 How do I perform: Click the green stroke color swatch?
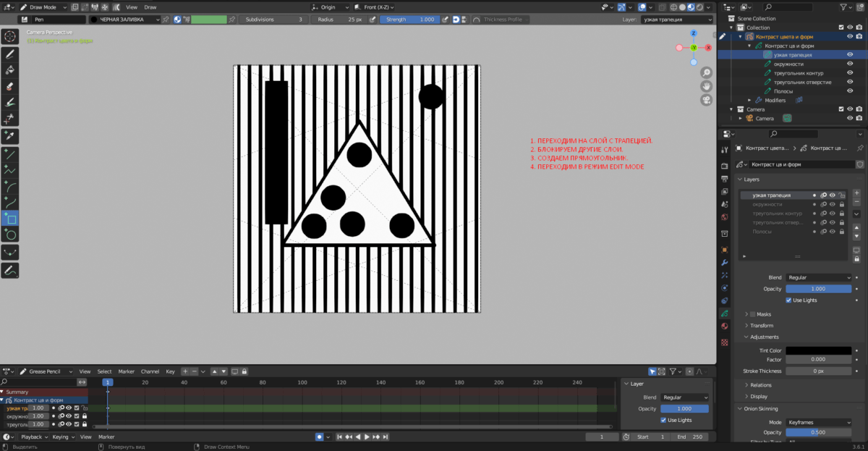tap(209, 20)
